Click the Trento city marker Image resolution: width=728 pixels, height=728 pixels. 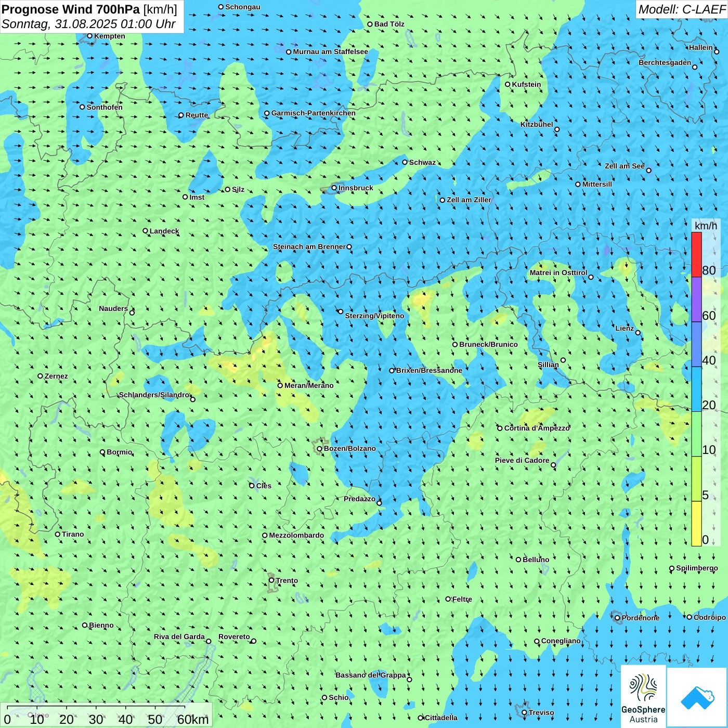tap(271, 580)
